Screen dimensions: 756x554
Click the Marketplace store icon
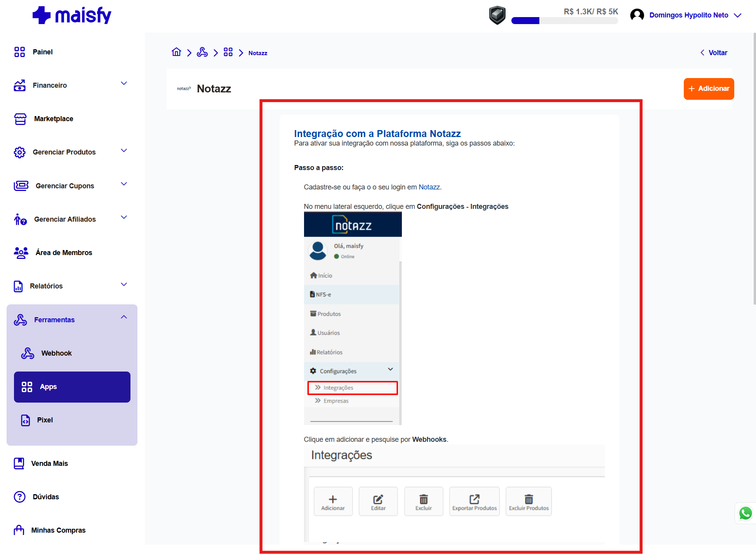pyautogui.click(x=20, y=119)
